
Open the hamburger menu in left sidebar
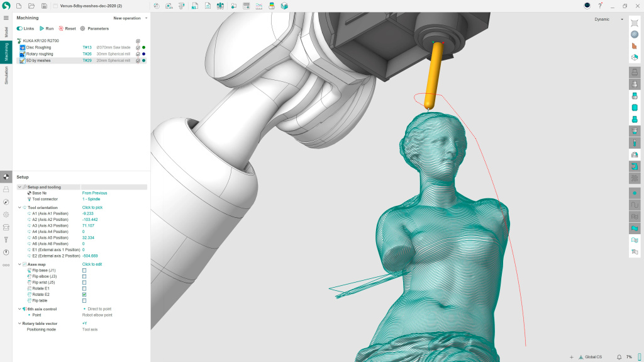[6, 18]
